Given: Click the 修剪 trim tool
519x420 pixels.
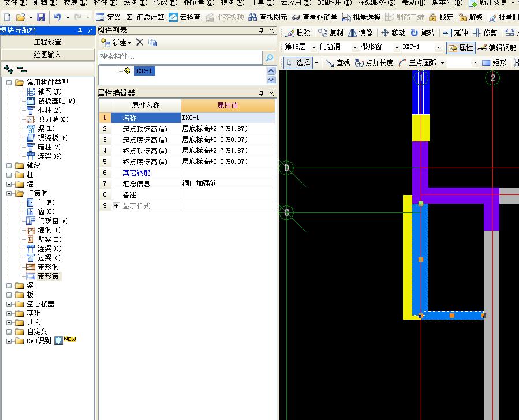Looking at the screenshot, I should click(x=485, y=33).
